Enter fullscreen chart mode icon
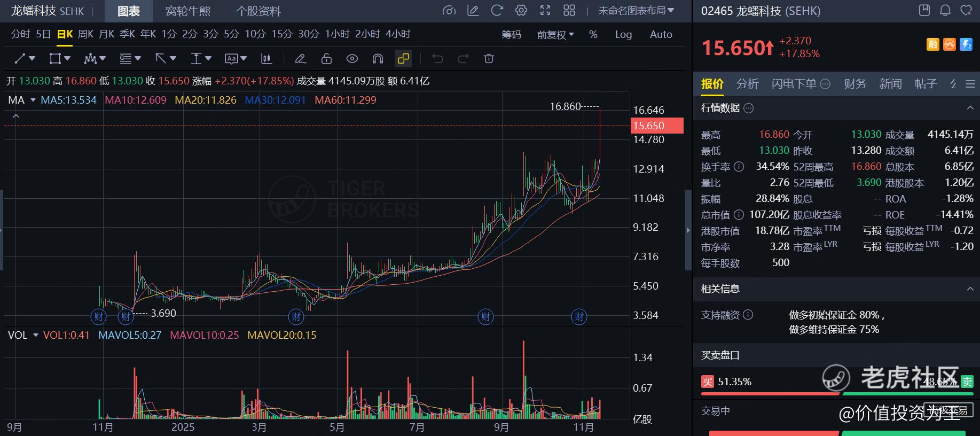980x436 pixels. pos(545,11)
